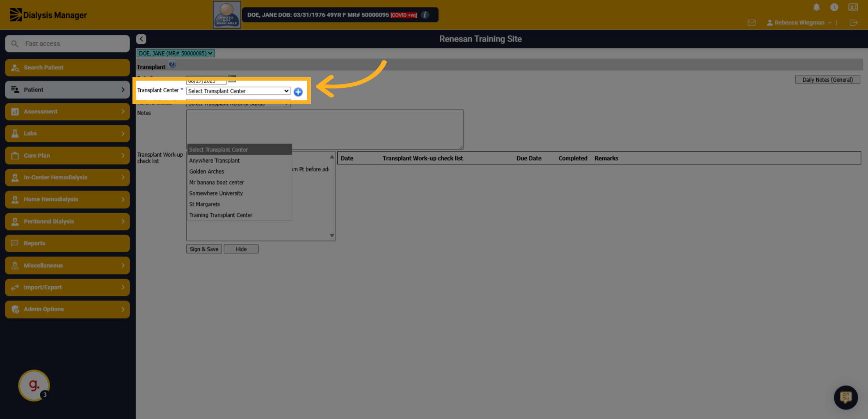Viewport: 868px width, 419px height.
Task: Choose Golden Arches option
Action: (239, 171)
